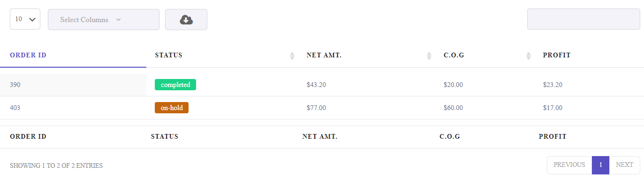The image size is (644, 189).
Task: Go to page 1 in pagination
Action: coord(600,165)
